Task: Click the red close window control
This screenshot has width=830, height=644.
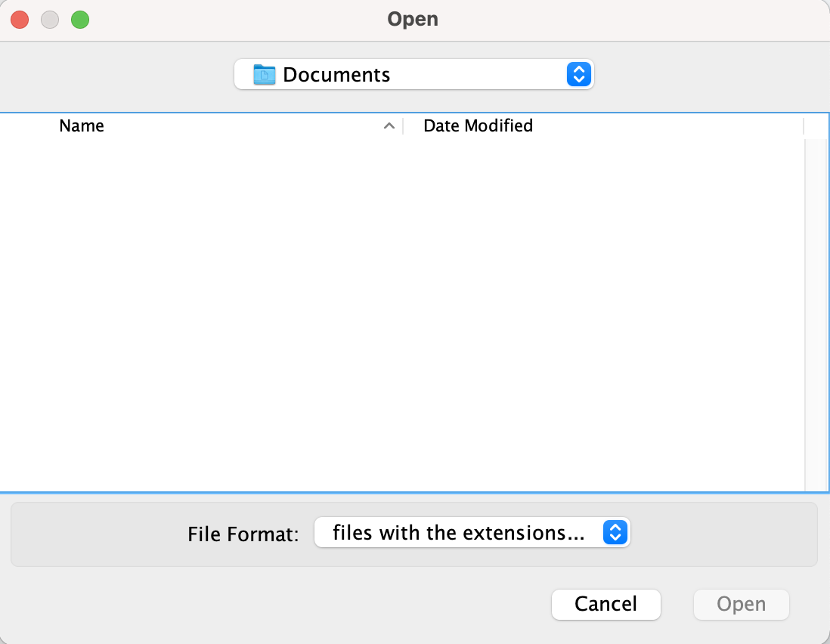Action: pyautogui.click(x=19, y=19)
